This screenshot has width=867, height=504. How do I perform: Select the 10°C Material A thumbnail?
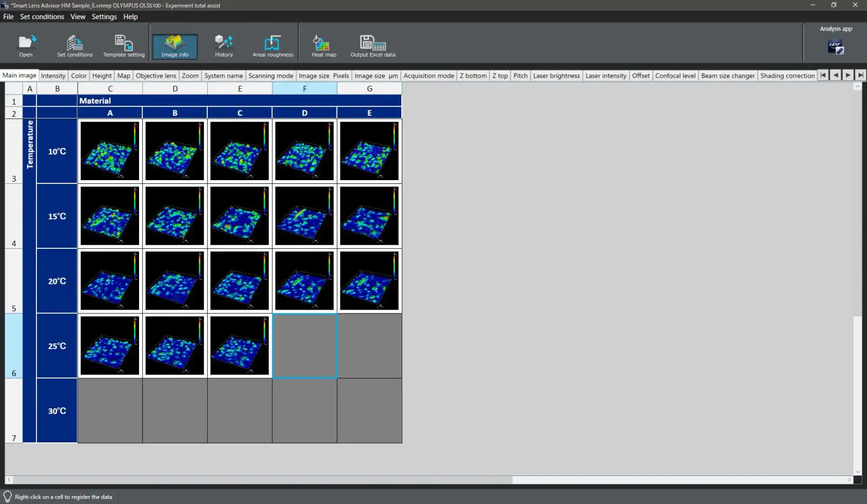110,151
